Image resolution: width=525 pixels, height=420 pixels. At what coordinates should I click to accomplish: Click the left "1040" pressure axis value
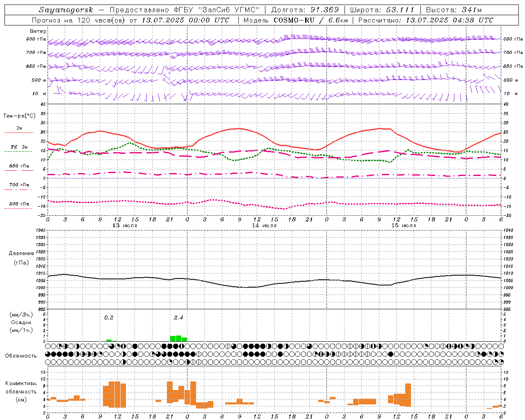(40, 231)
